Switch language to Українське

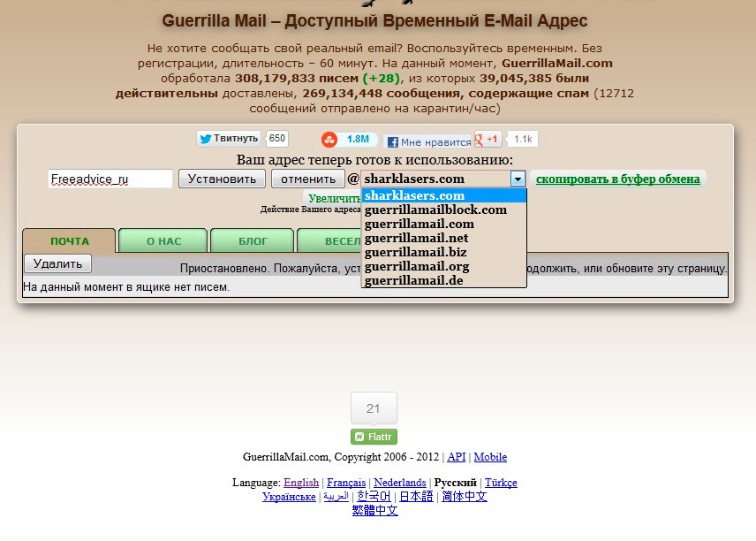tap(289, 496)
